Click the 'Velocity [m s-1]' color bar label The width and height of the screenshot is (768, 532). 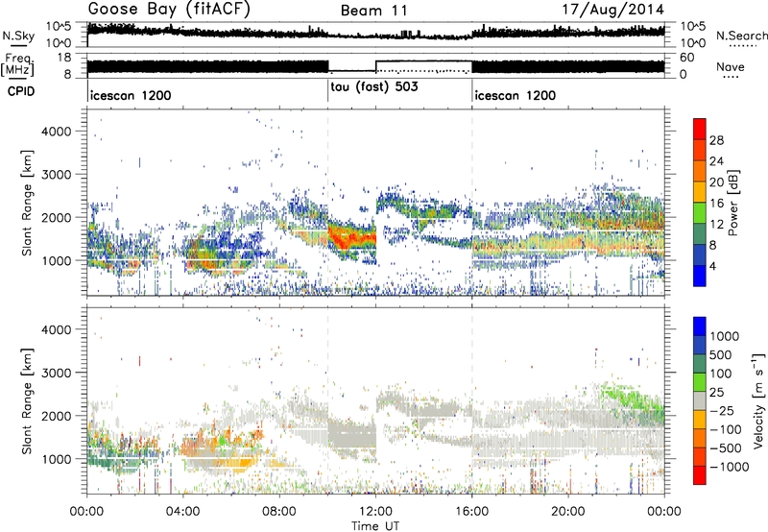758,400
